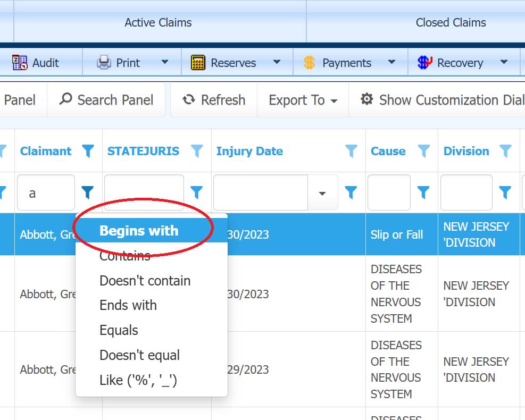Select the Begins with filter option

(x=139, y=231)
